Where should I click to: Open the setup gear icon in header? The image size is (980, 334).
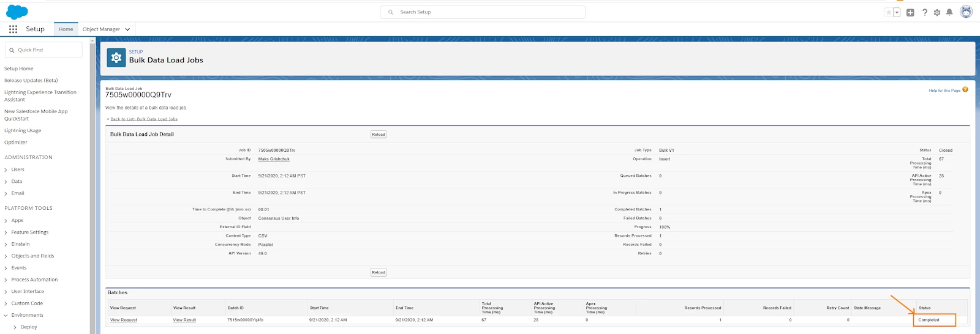(937, 12)
